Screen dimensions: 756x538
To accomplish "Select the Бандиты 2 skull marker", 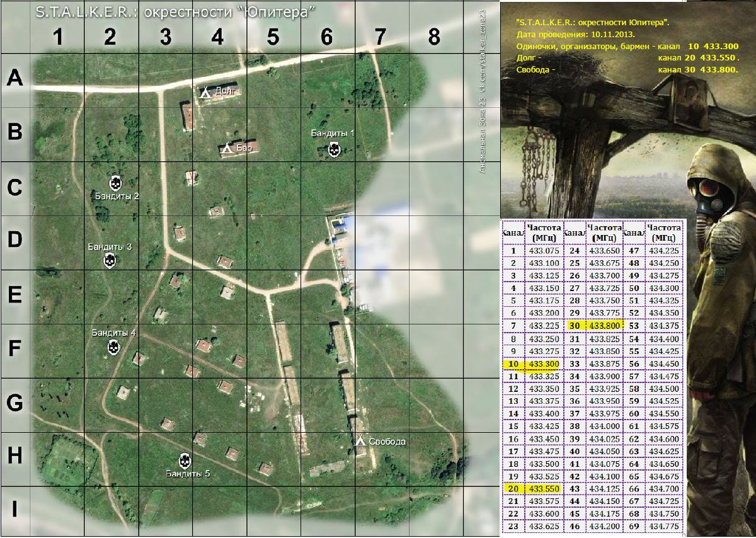I will point(115,183).
